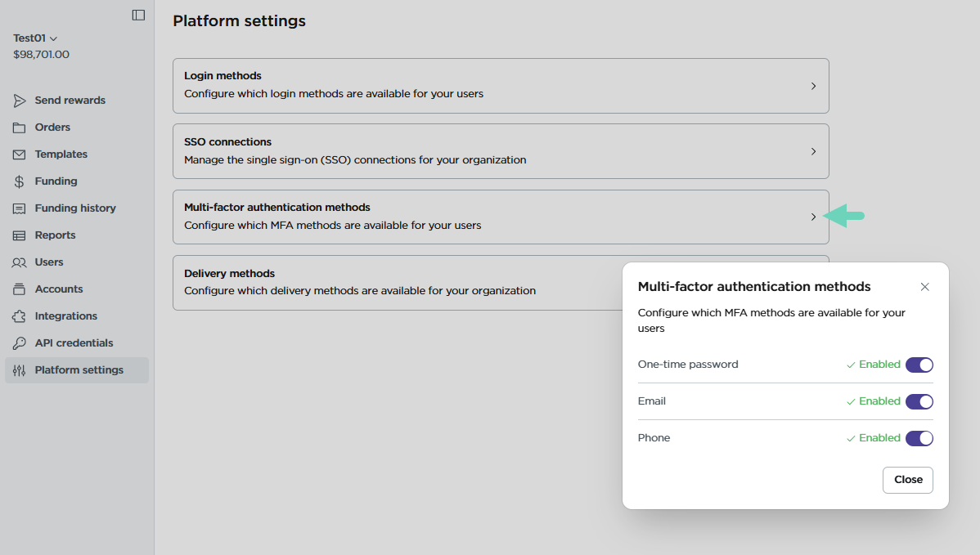Click Phone label in MFA dialog
980x555 pixels.
(654, 438)
